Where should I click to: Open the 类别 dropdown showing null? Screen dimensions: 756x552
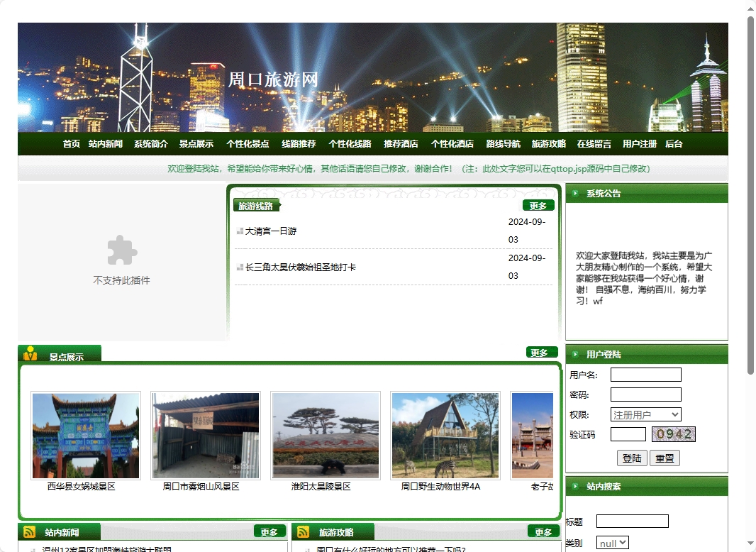tap(611, 543)
